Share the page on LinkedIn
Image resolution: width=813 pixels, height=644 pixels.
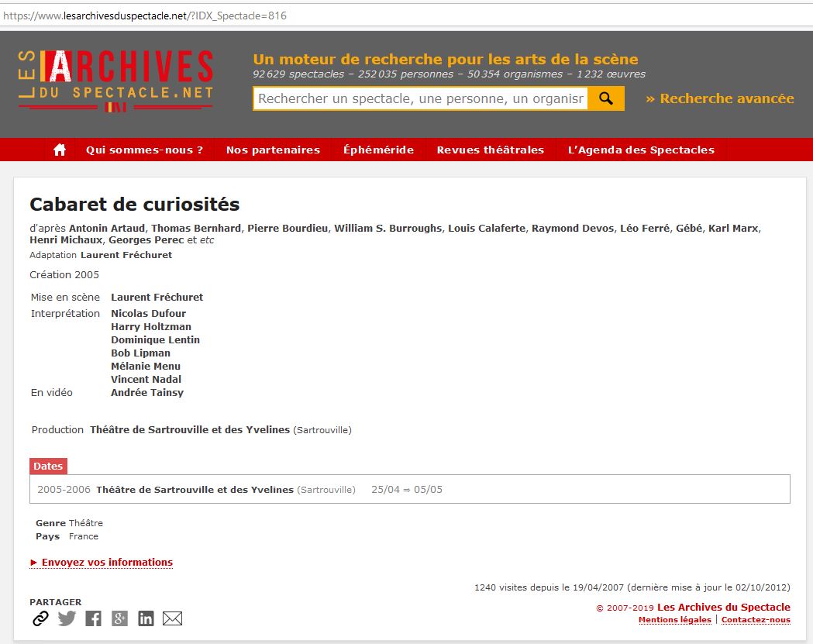[x=146, y=618]
